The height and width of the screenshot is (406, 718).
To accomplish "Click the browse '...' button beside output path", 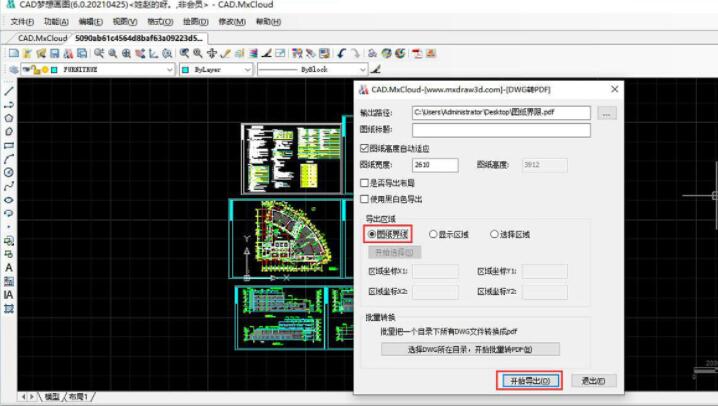I will pyautogui.click(x=606, y=113).
